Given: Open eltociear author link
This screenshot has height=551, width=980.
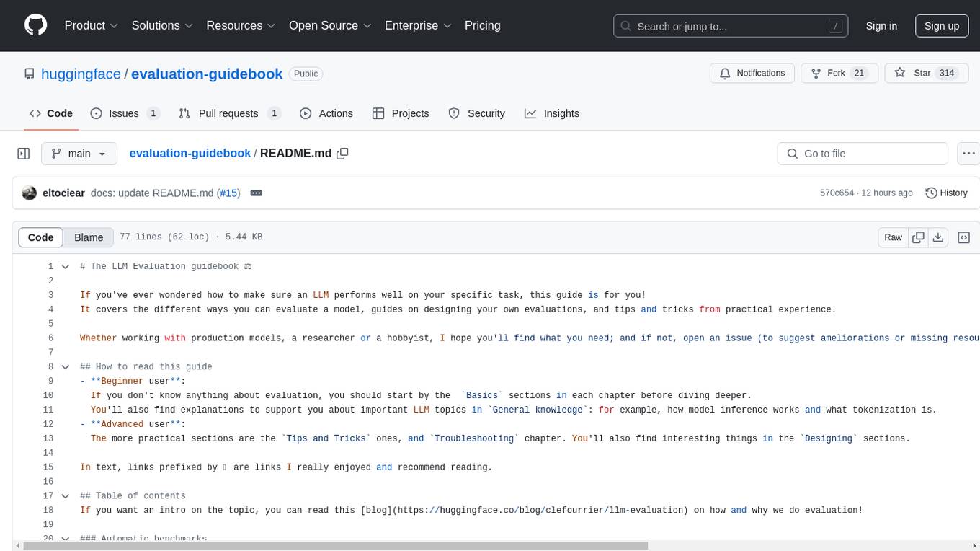Looking at the screenshot, I should click(64, 193).
